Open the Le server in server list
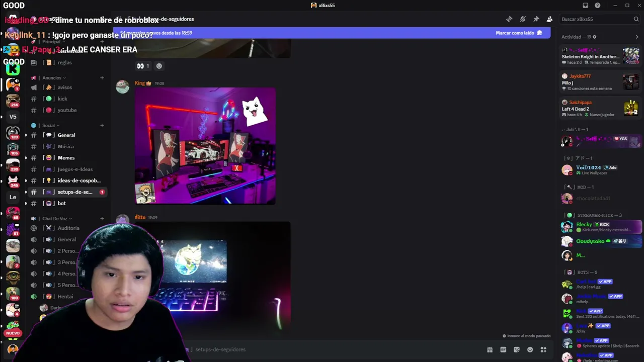This screenshot has height=362, width=644. click(13, 197)
